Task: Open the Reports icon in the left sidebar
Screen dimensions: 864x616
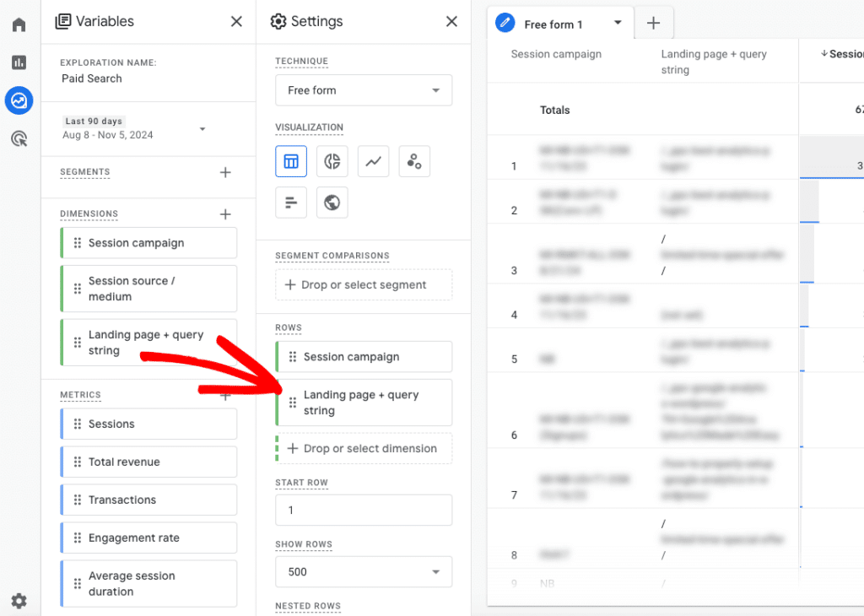Action: tap(19, 62)
